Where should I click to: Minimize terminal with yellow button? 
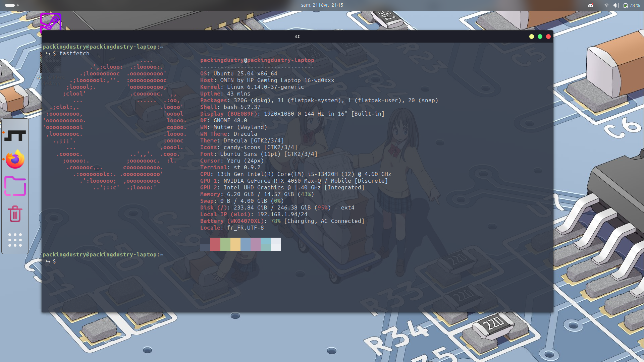(x=532, y=37)
